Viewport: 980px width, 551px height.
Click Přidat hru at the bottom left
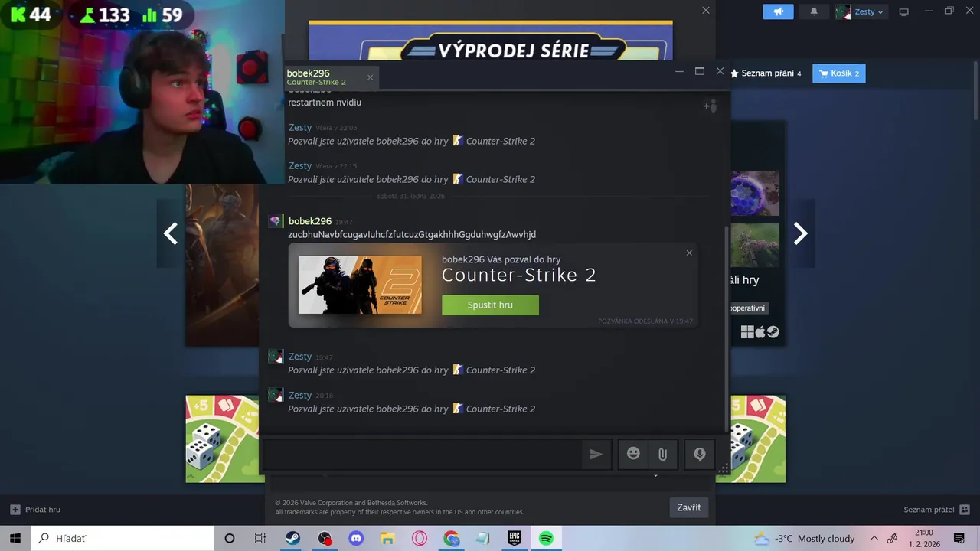pos(35,510)
